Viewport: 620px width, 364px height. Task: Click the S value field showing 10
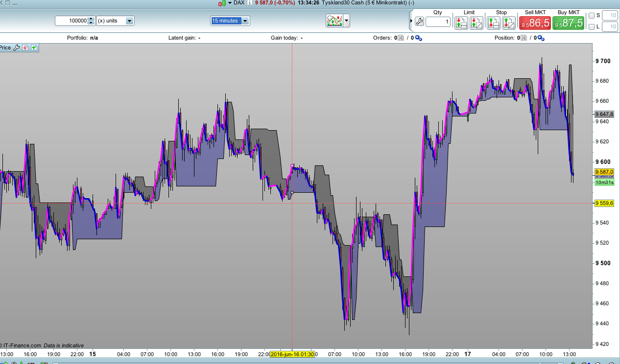(x=610, y=15)
